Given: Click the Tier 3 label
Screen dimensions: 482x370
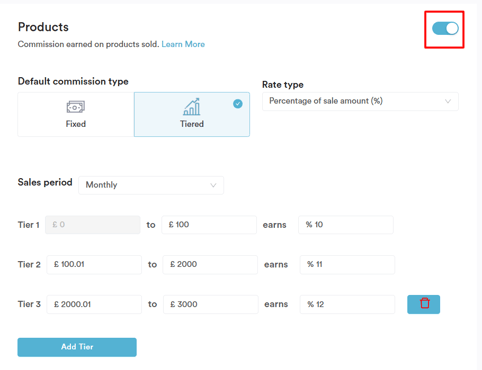Looking at the screenshot, I should coord(29,304).
